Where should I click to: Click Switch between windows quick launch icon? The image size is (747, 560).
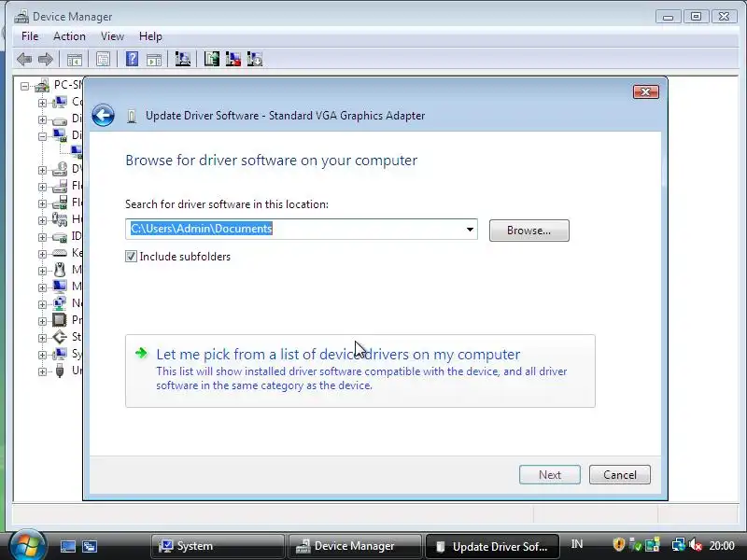coord(89,546)
